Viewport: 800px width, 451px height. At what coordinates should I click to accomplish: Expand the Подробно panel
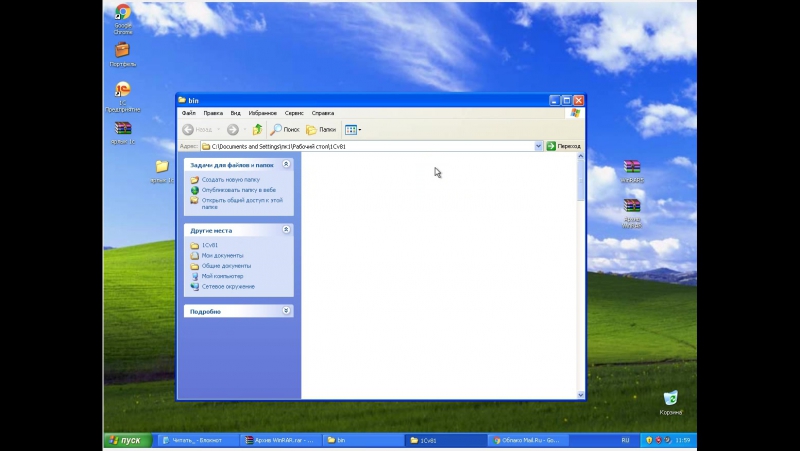pos(286,311)
